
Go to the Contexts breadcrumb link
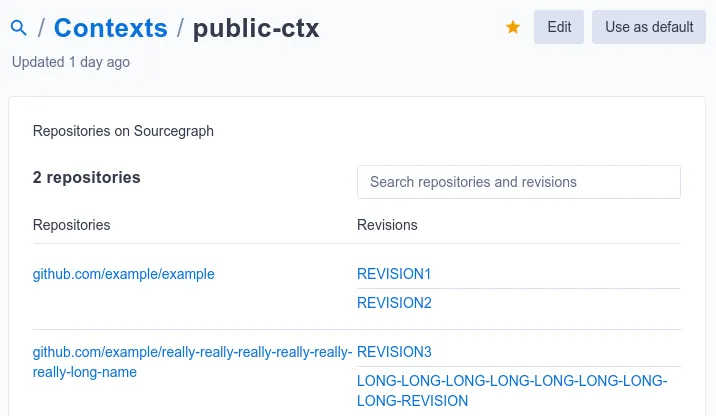point(111,28)
